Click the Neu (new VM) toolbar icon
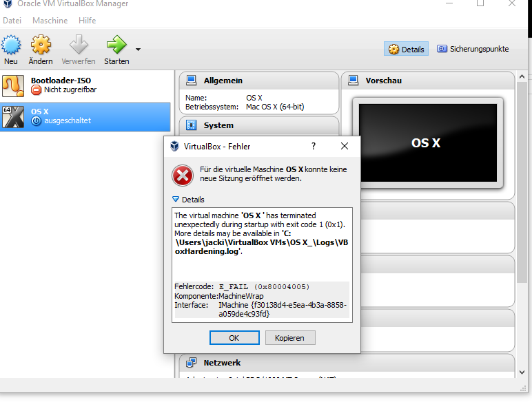 [11, 45]
